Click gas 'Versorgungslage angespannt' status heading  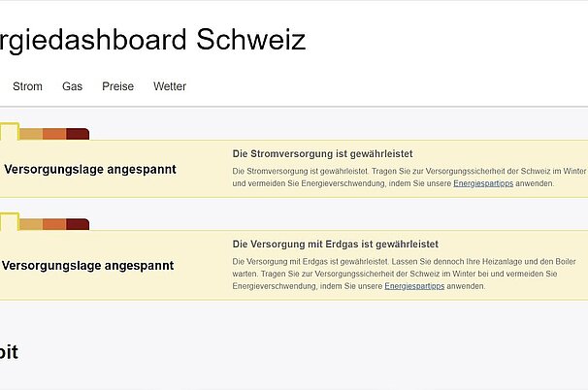(x=87, y=265)
